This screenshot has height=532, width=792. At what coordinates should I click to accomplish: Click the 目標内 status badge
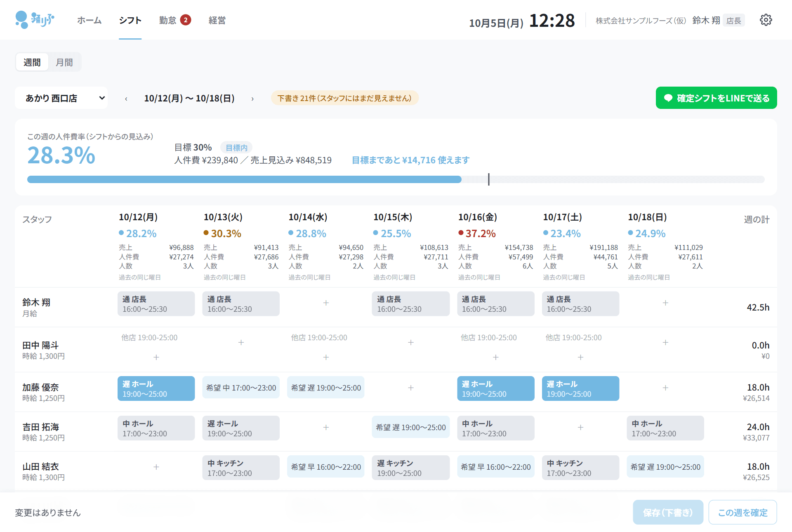point(236,148)
